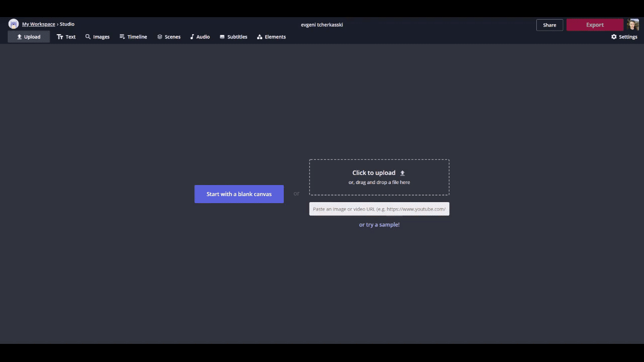
Task: Click the project title 'evgeni tcherkasski'
Action: [321, 25]
